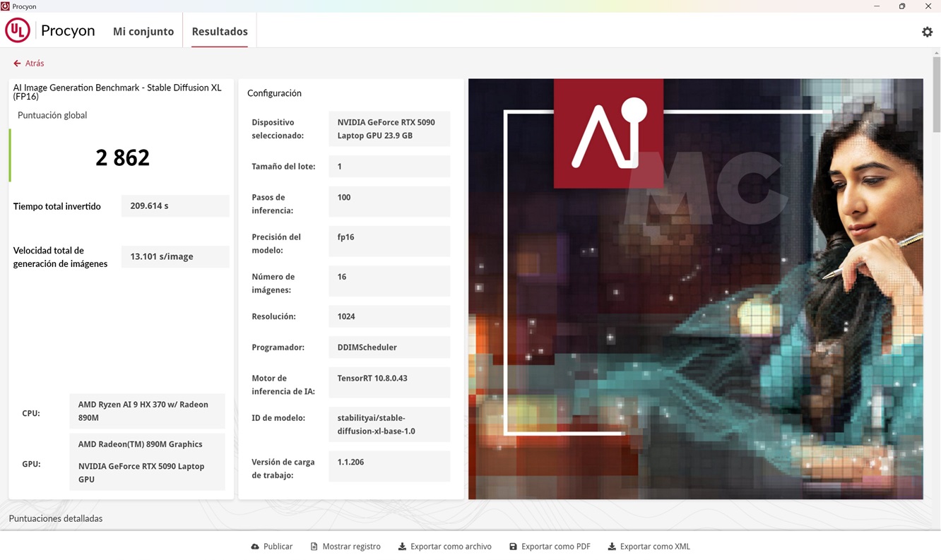Click the Puntuaciones detalladas section heading
Viewport: 941px width, 560px height.
(x=56, y=518)
